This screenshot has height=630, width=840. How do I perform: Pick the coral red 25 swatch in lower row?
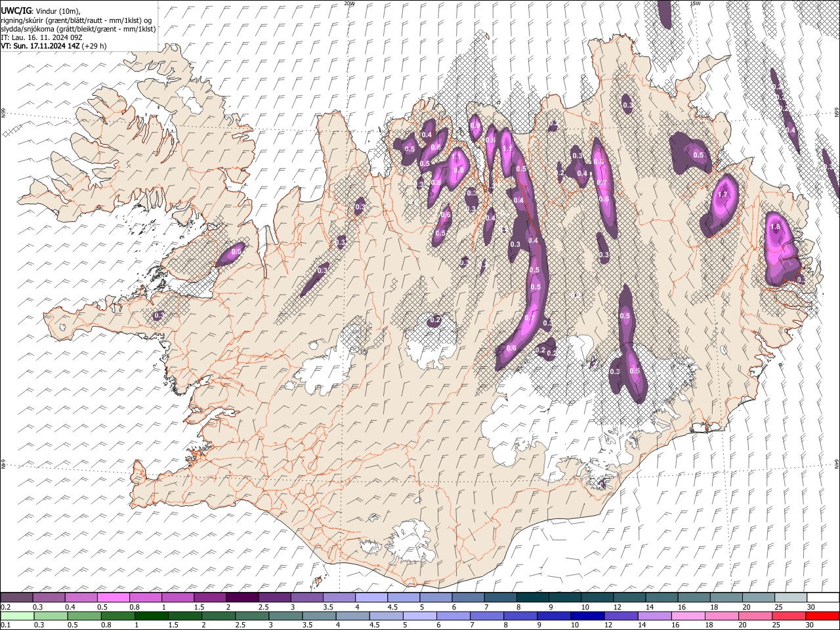pyautogui.click(x=787, y=616)
